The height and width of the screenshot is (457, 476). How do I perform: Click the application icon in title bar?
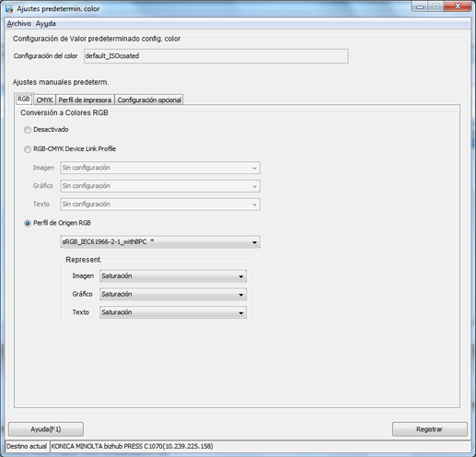(x=9, y=8)
